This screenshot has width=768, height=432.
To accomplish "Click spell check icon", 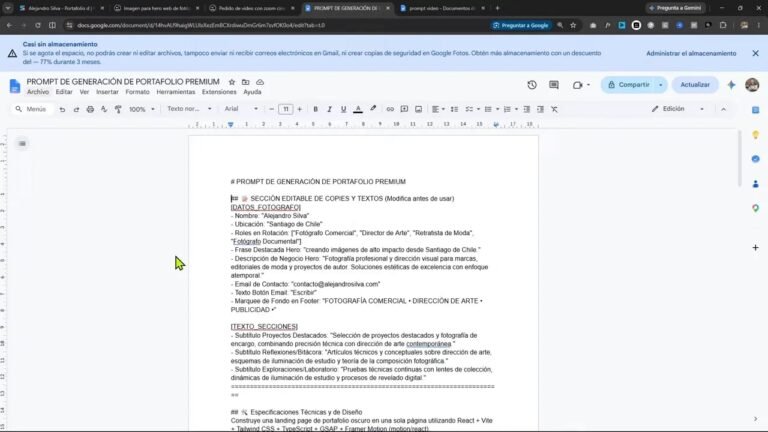I will pyautogui.click(x=104, y=109).
